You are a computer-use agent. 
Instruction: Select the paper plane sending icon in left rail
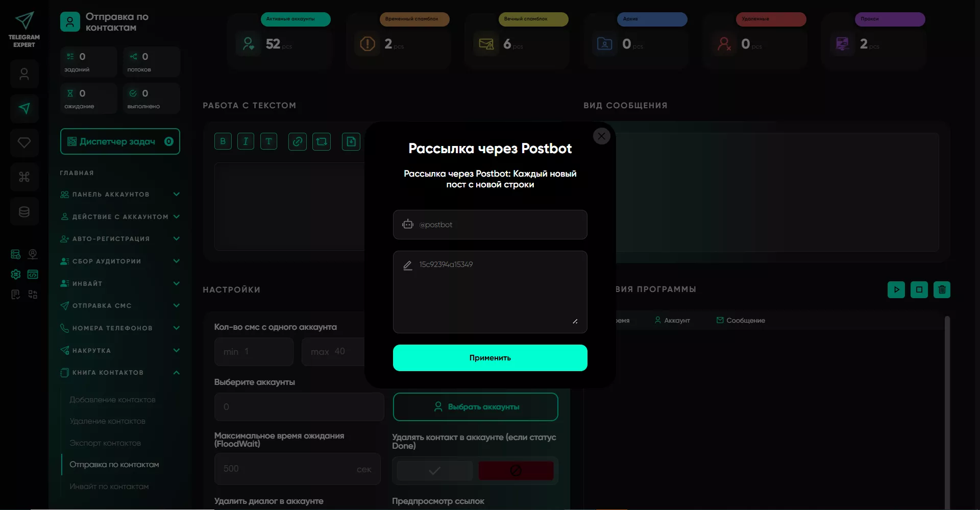[24, 108]
